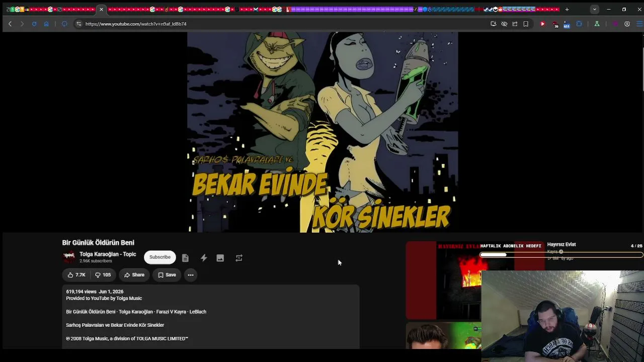Click the Bekar Evinde Kör Sinekler video

(x=323, y=132)
